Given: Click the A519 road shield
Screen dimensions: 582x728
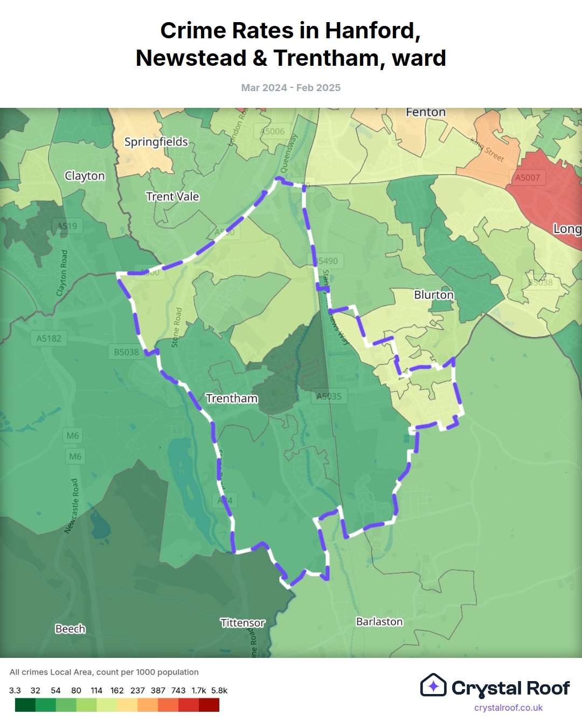Looking at the screenshot, I should click(67, 226).
